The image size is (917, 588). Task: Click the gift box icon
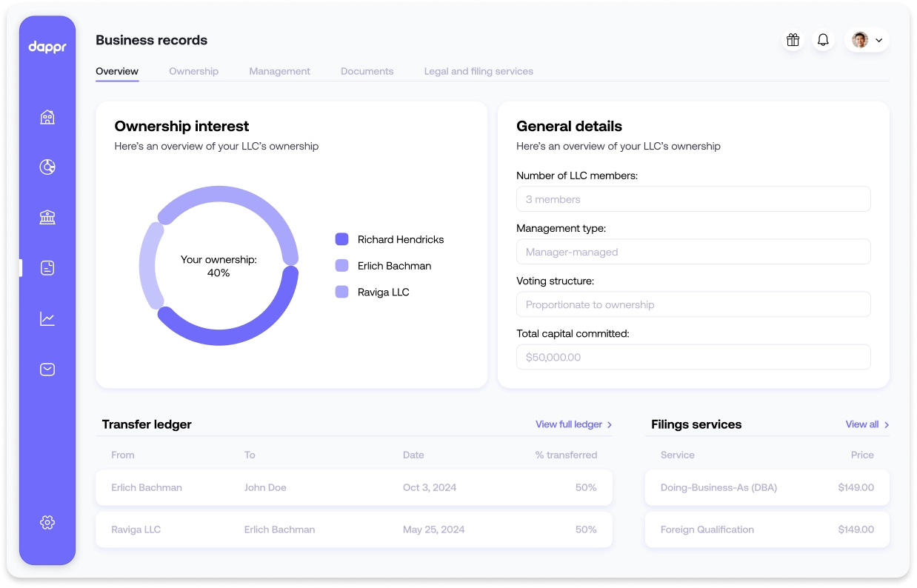[793, 40]
